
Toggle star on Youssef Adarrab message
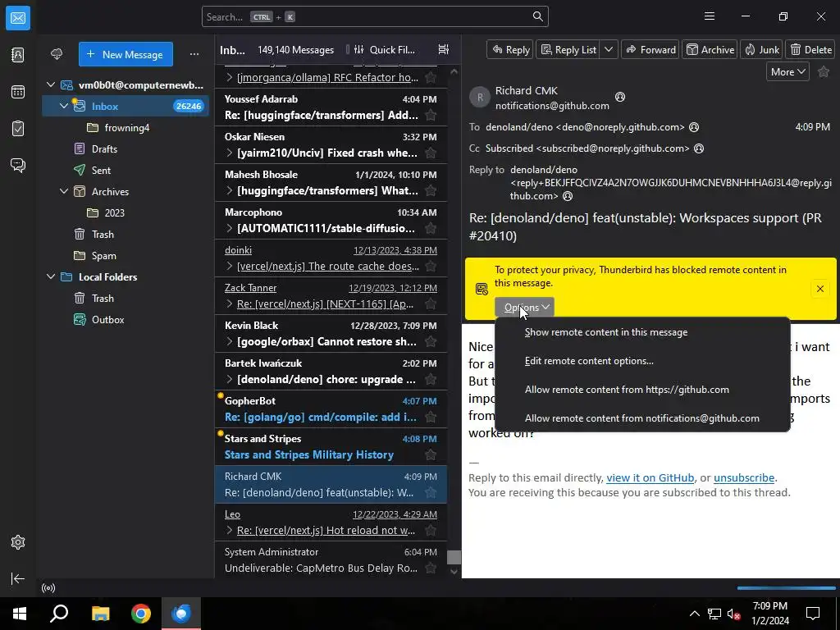coord(430,115)
